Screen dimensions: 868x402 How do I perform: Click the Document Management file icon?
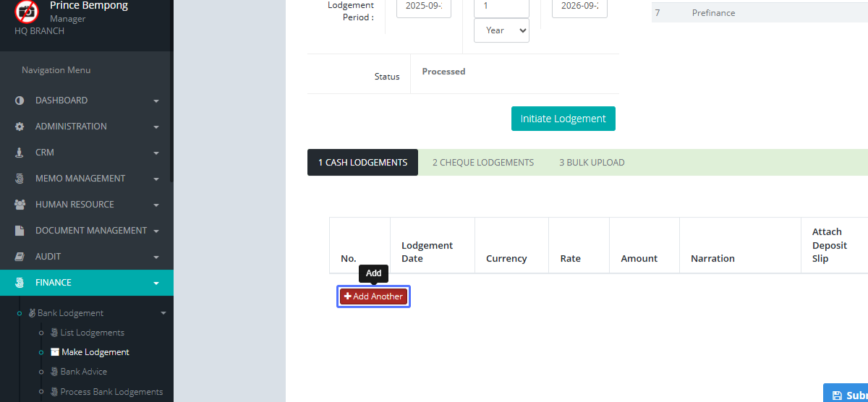[x=20, y=231]
